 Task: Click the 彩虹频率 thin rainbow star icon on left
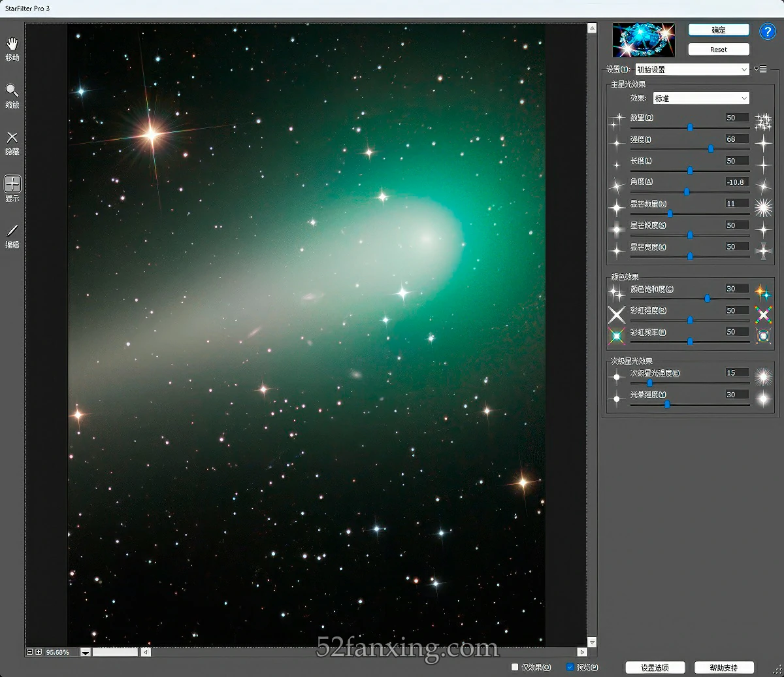(617, 336)
